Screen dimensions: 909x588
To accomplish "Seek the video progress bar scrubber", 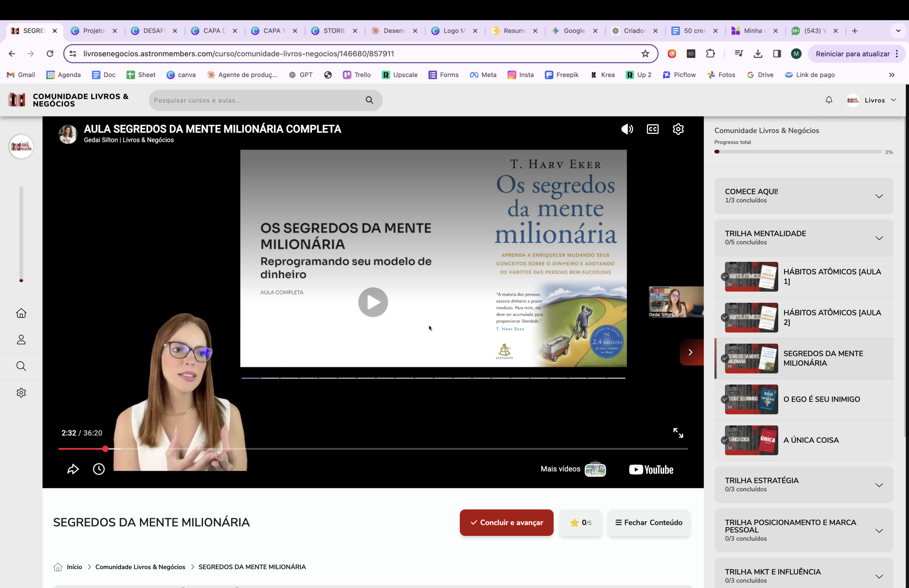I will click(105, 449).
